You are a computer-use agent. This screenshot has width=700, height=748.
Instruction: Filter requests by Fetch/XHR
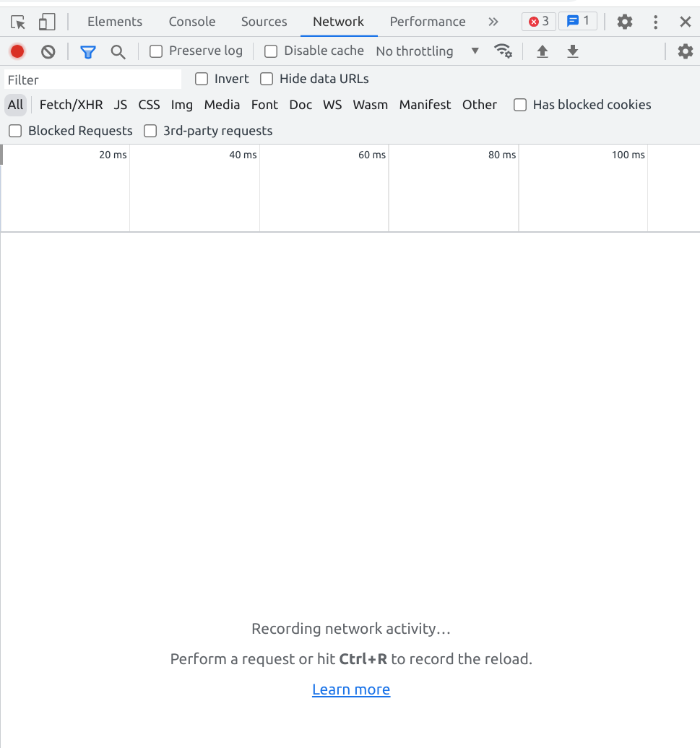point(71,105)
